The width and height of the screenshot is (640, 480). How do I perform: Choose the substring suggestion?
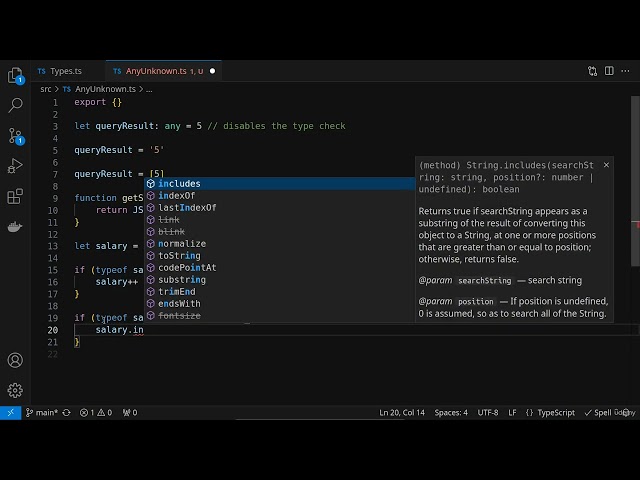280,280
